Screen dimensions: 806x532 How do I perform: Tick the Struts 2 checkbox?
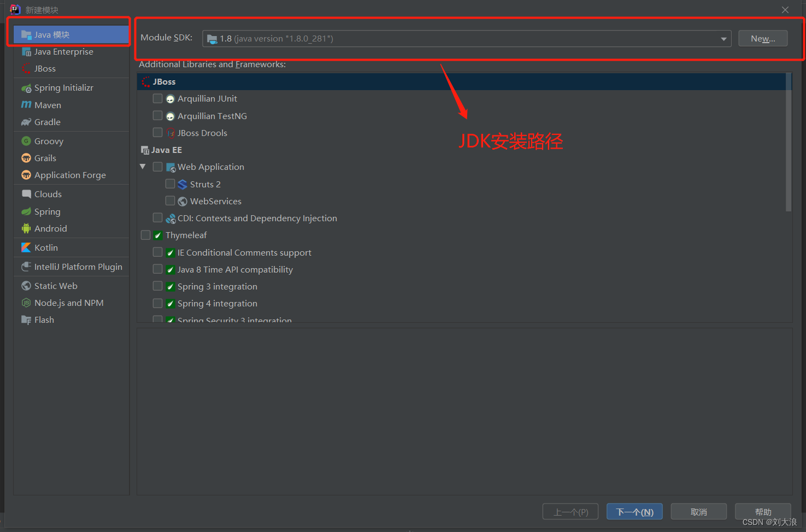click(x=170, y=184)
